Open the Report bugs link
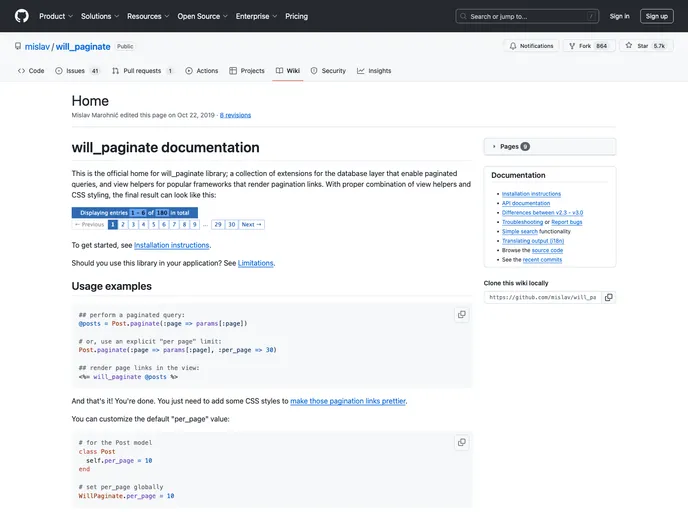Screen dimensions: 688x512 (566, 222)
